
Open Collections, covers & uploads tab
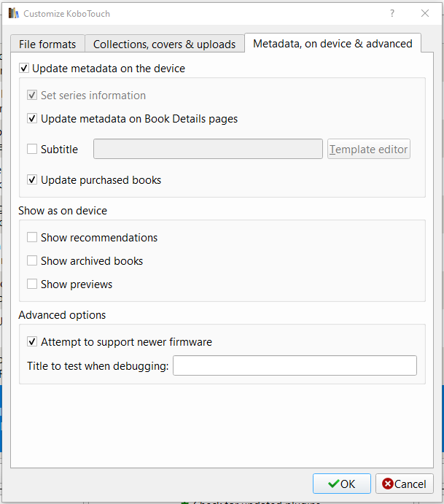click(x=164, y=44)
